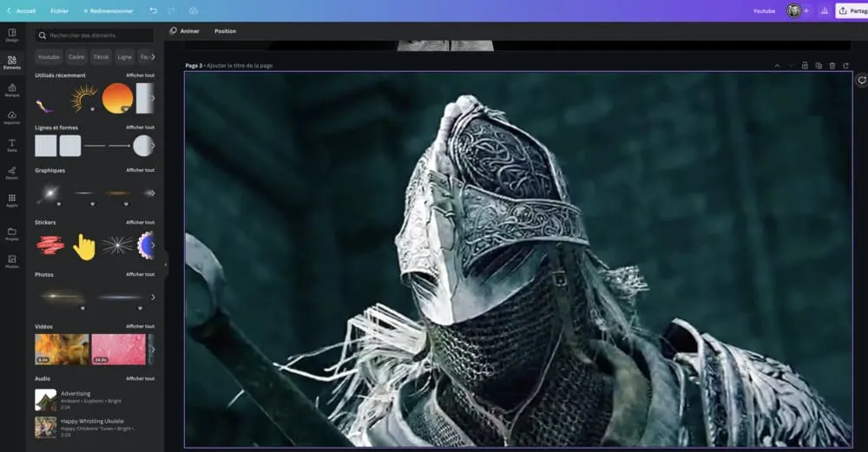Show all Vidéos items

click(140, 326)
